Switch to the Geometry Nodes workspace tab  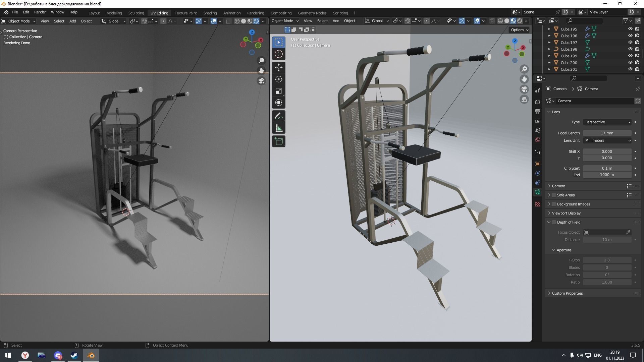[x=312, y=13]
